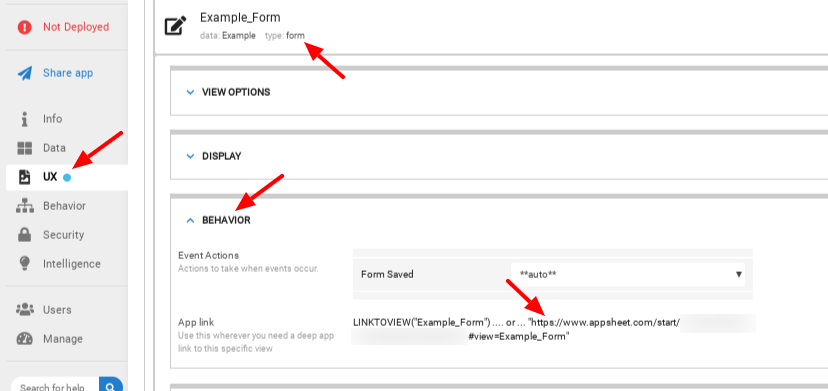Open the Intelligence lightbulb icon
Viewport: 828px width, 391px height.
[x=24, y=264]
